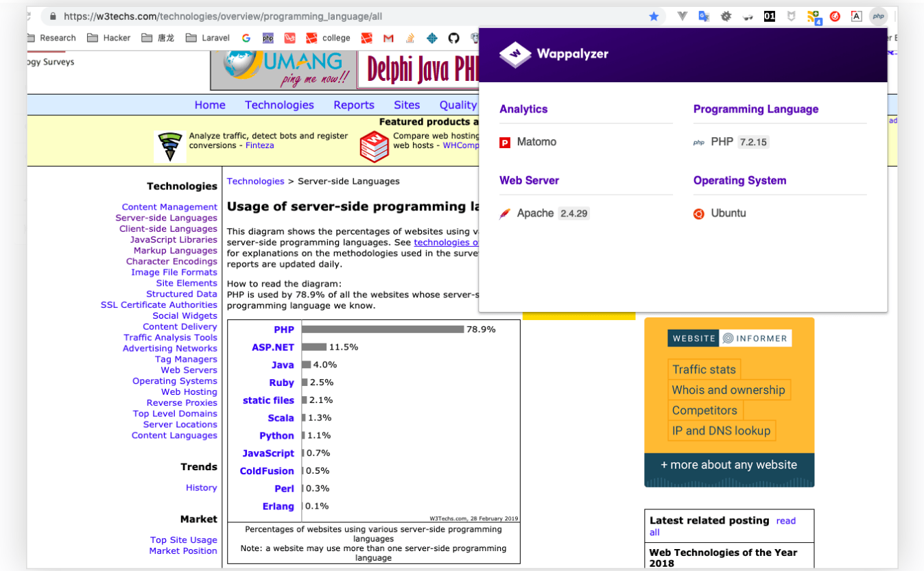Click IP and DNS lookup in Informer ad

click(x=722, y=431)
